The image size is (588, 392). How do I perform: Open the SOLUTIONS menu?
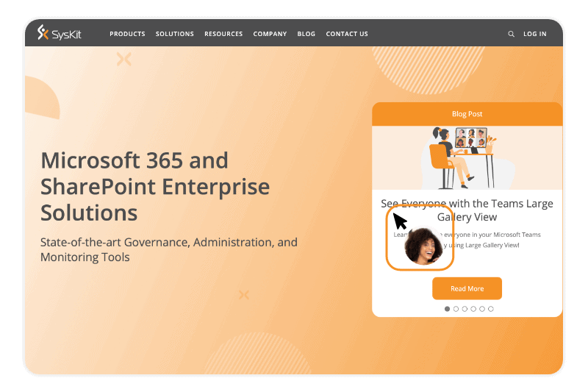point(174,34)
